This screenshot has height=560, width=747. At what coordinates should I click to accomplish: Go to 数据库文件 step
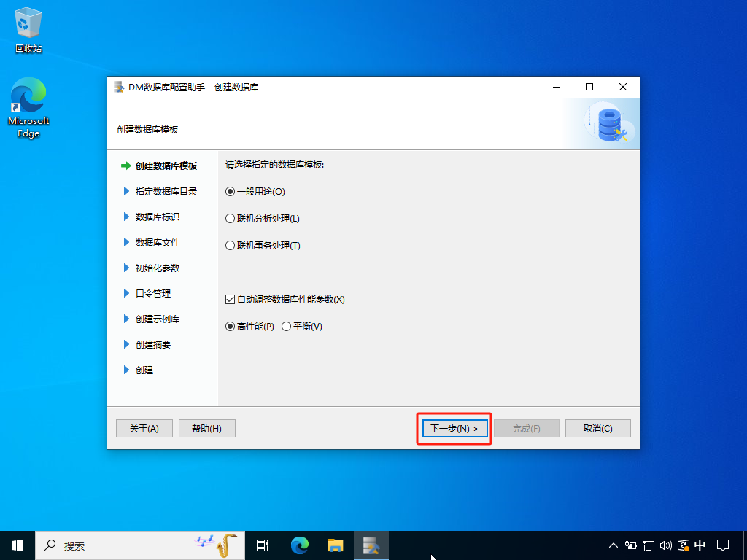152,242
